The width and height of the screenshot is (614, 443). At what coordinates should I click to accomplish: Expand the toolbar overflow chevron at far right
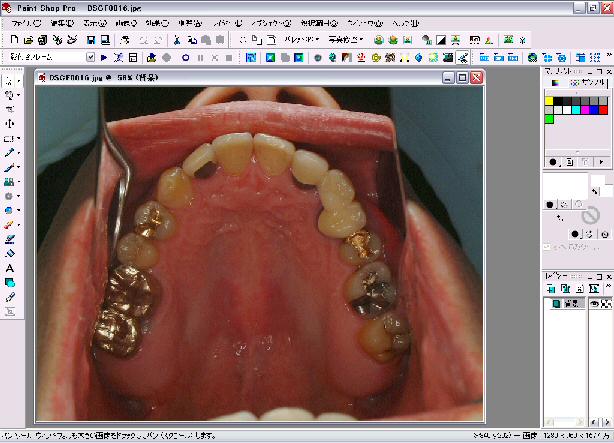point(609,56)
